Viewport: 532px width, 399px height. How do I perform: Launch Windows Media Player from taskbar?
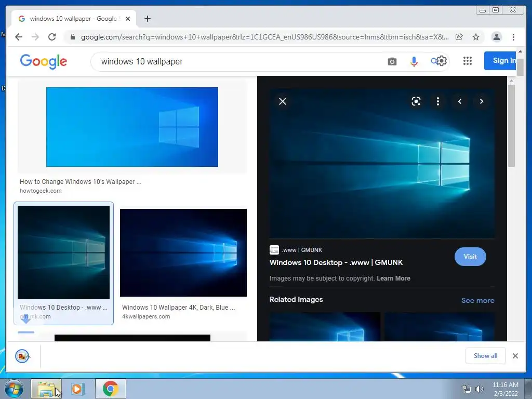pyautogui.click(x=77, y=389)
